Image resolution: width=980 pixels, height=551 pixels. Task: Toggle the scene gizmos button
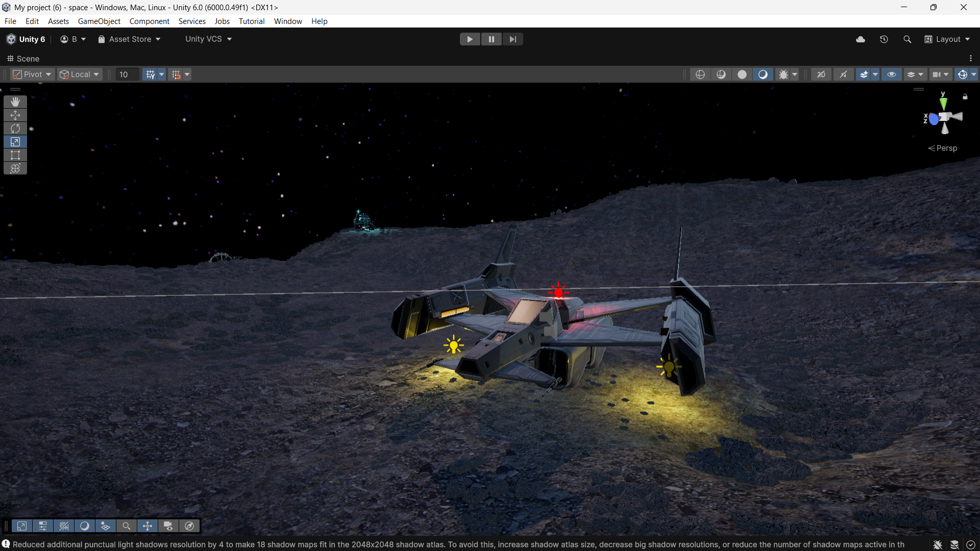tap(962, 74)
